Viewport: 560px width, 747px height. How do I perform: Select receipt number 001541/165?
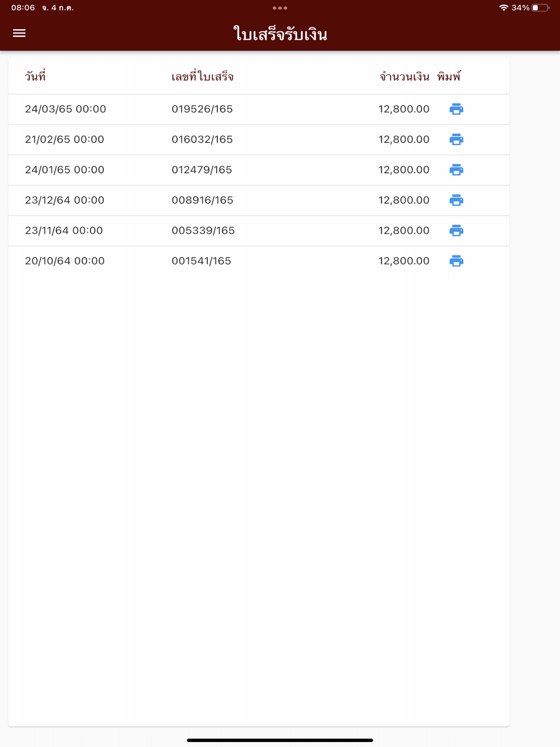(x=201, y=260)
